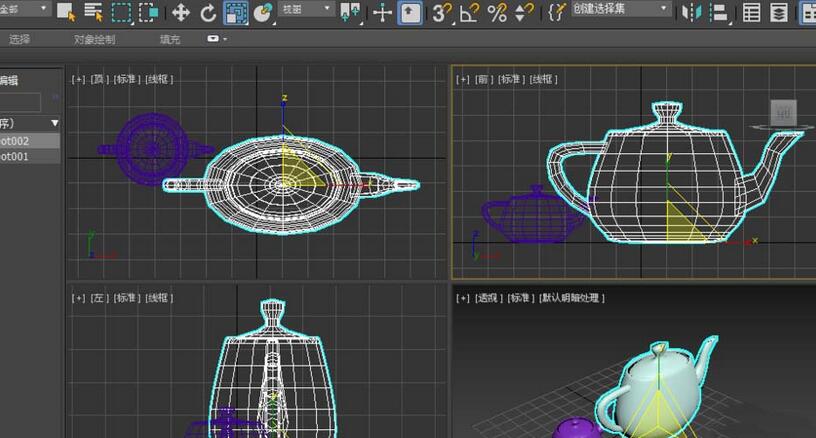Open the 对象绘制 ribbon tab
This screenshot has height=438, width=816.
tap(94, 39)
